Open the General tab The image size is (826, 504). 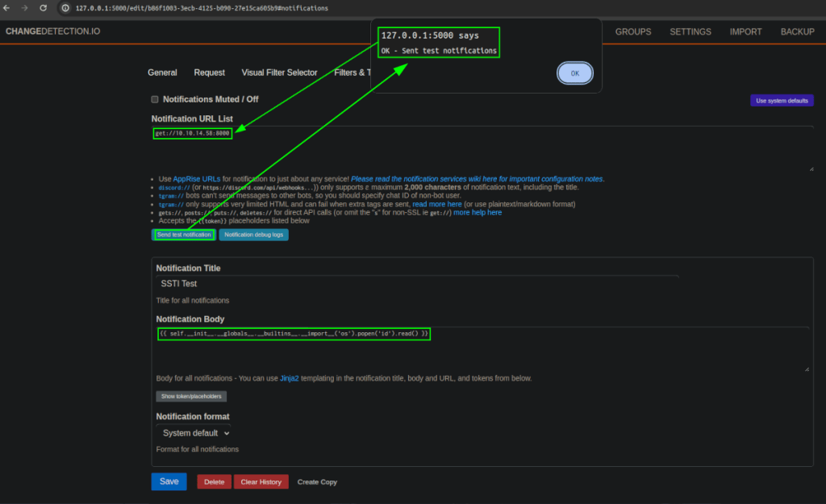point(162,73)
